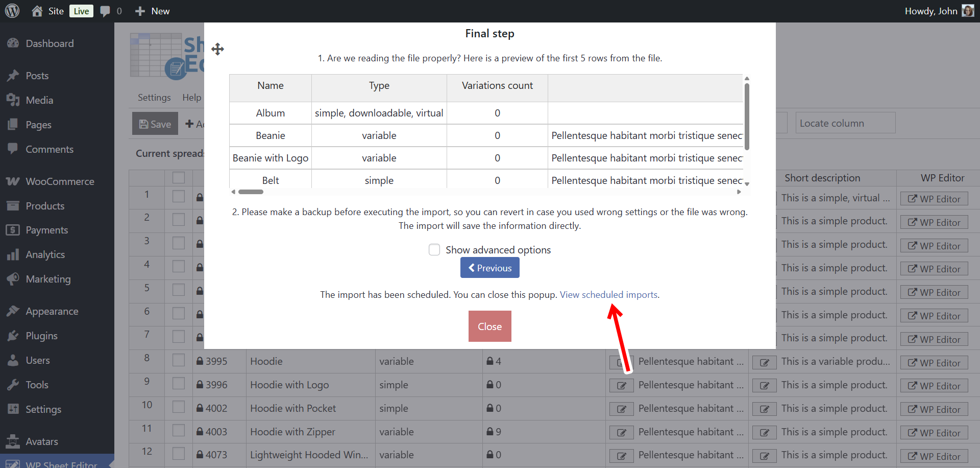Open the comments bubble icon

coord(105,11)
